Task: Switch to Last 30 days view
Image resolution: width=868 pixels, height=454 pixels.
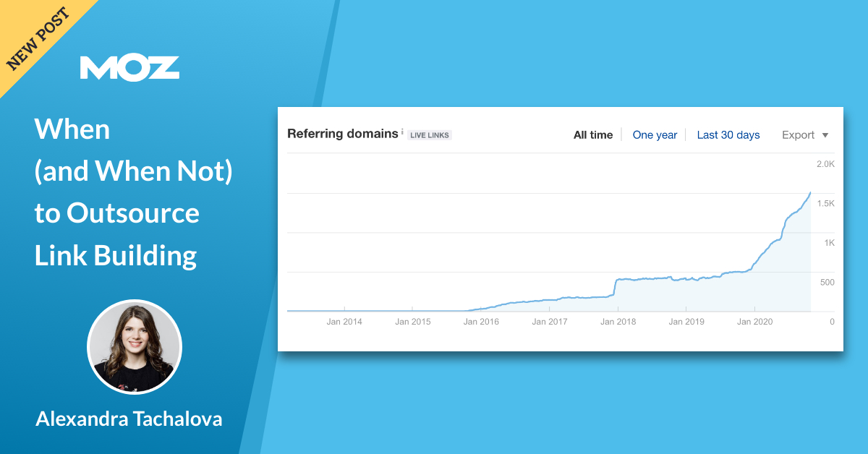Action: coord(728,134)
